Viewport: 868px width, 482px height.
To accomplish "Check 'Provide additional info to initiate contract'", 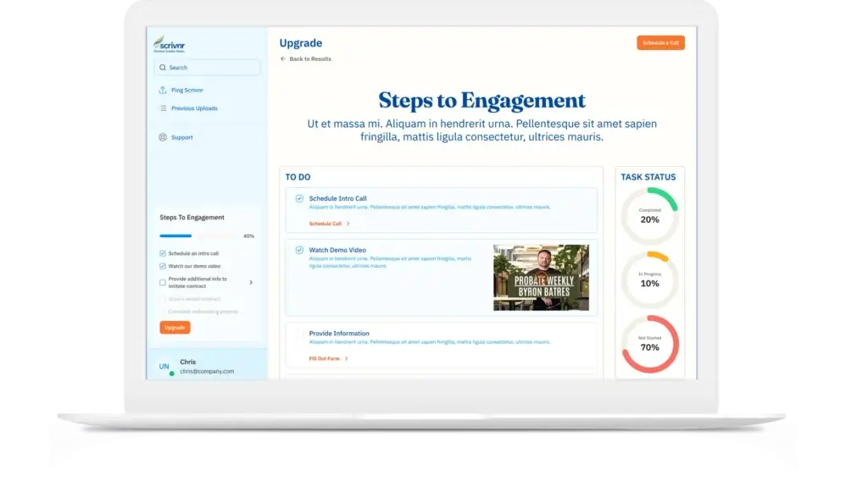I will click(x=163, y=282).
